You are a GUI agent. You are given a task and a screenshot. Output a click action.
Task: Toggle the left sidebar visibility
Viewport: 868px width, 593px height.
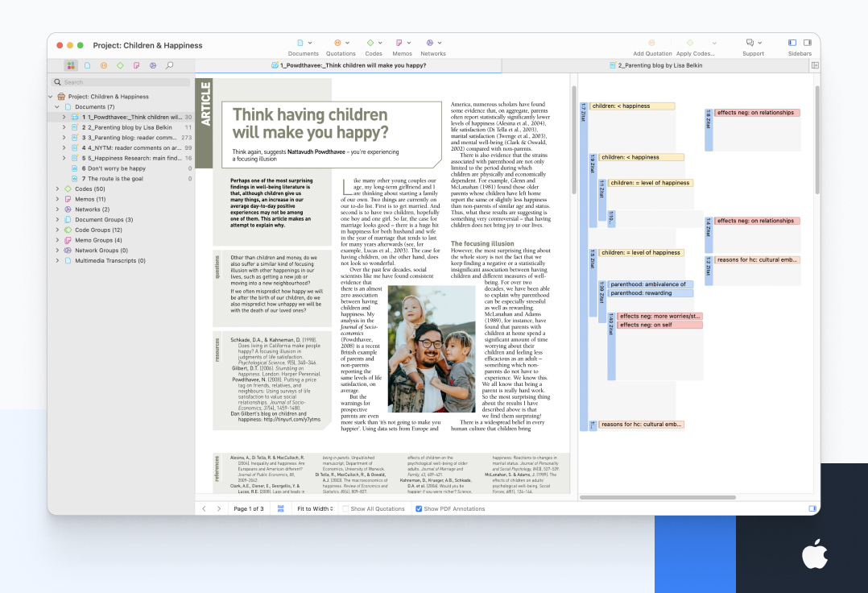pos(792,43)
